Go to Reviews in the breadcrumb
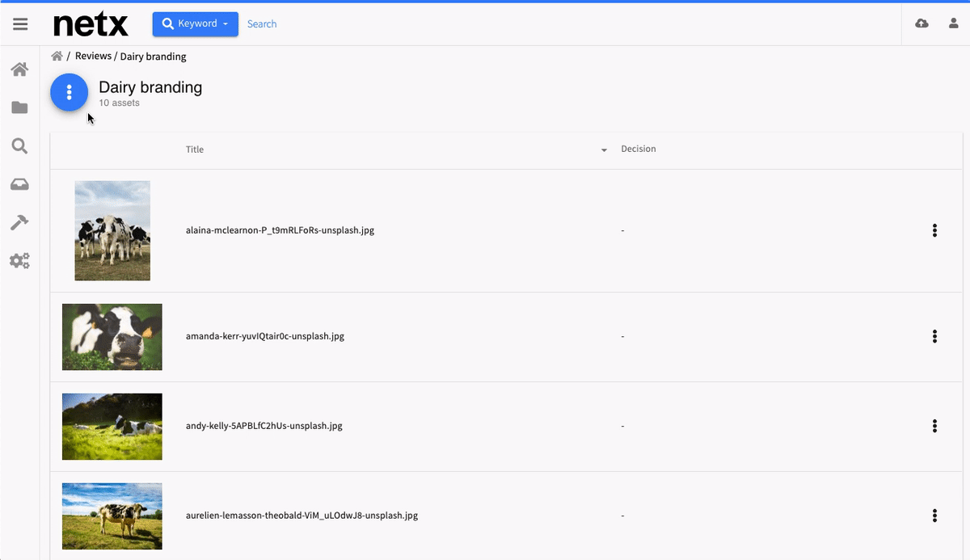 point(93,57)
